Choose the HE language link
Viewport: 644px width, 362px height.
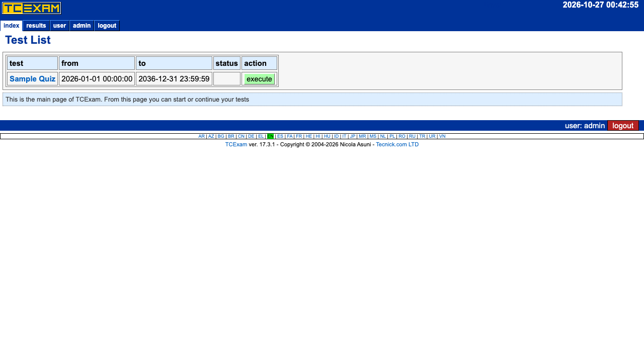[309, 136]
